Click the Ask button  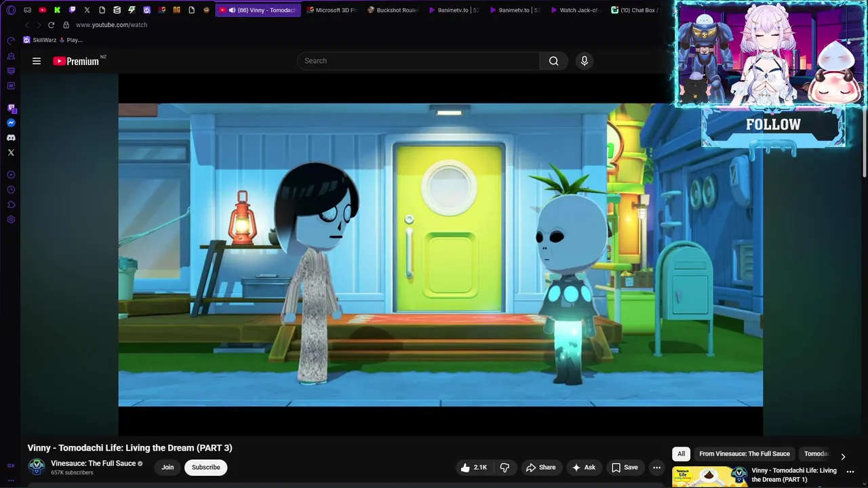click(583, 468)
